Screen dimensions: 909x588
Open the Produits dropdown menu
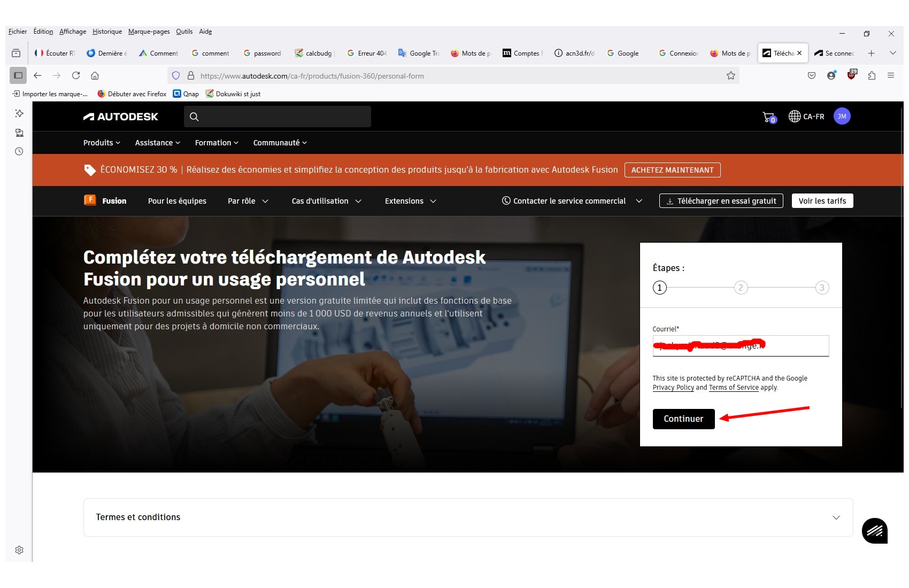click(x=102, y=143)
